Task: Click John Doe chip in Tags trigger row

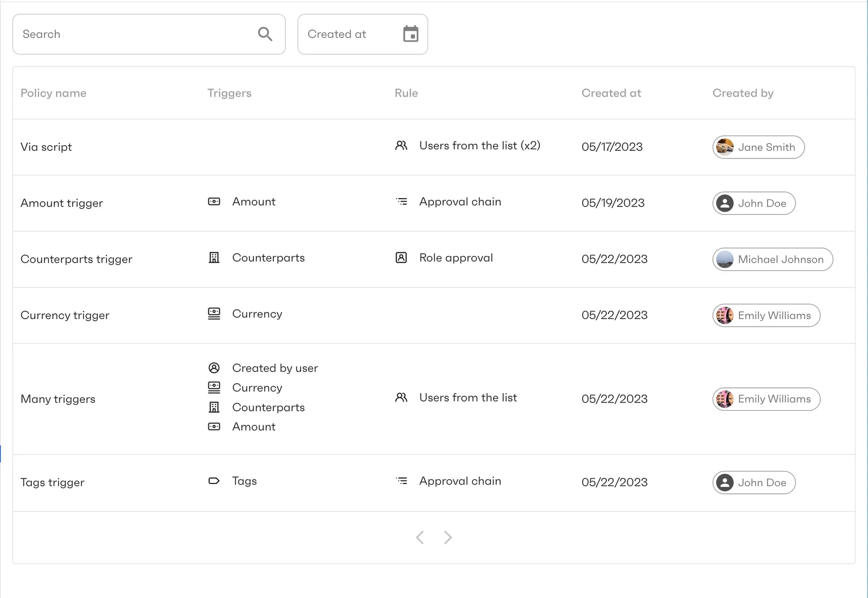Action: [754, 482]
